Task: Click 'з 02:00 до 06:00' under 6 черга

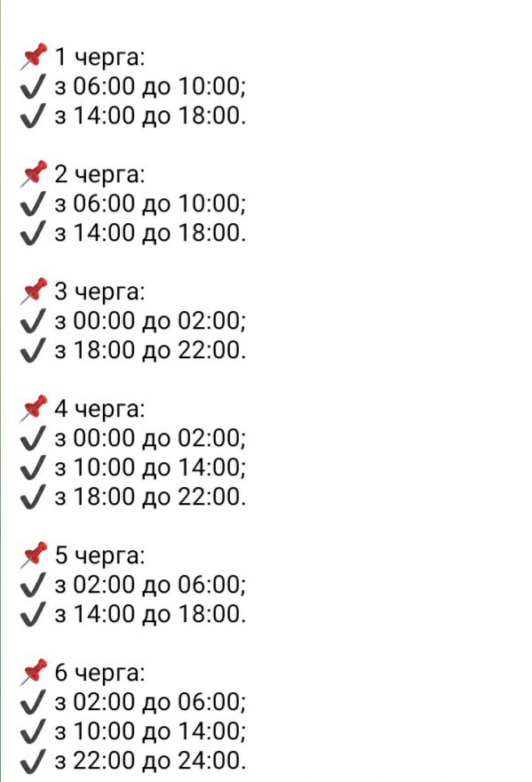Action: 150,702
